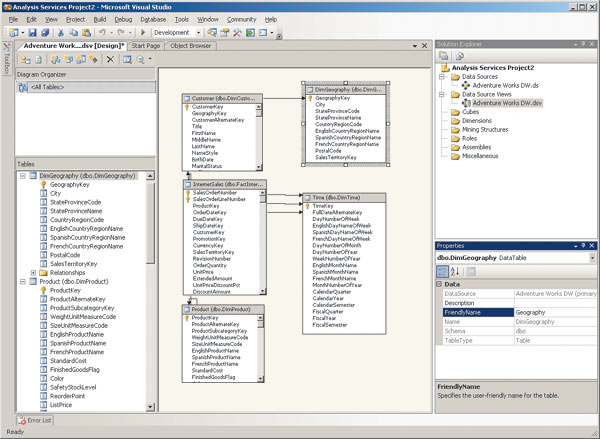This screenshot has width=600, height=439.
Task: Click TimeKey column in the Time table
Action: coord(323,206)
